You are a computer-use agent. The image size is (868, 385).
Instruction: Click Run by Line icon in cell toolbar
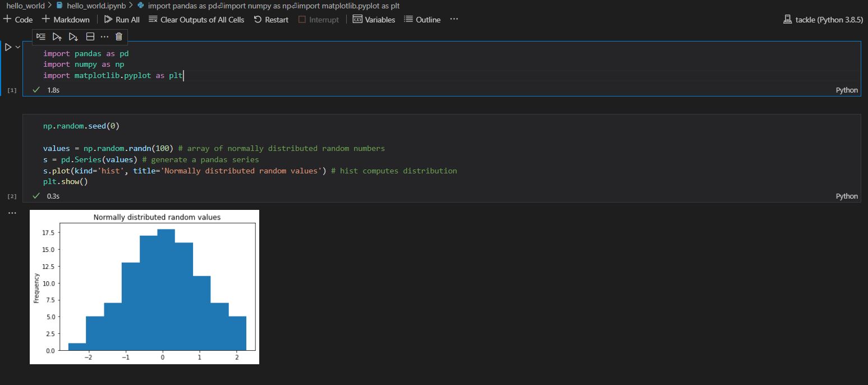40,36
